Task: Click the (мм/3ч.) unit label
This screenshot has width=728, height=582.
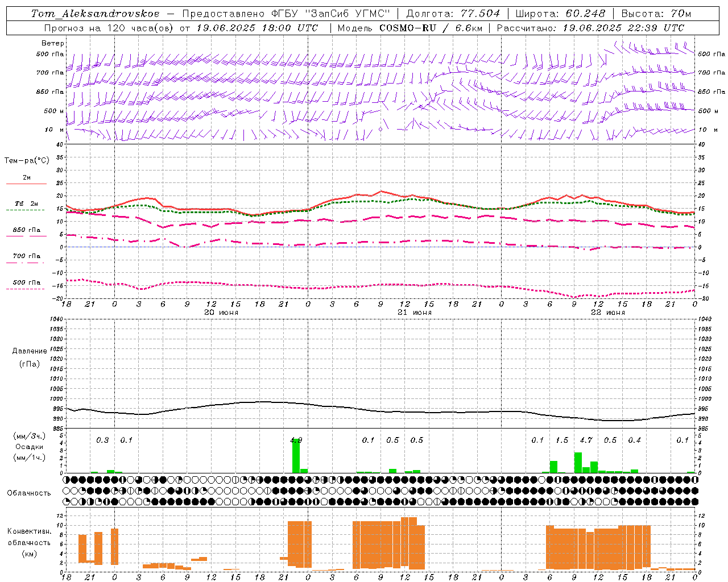Action: click(x=28, y=436)
